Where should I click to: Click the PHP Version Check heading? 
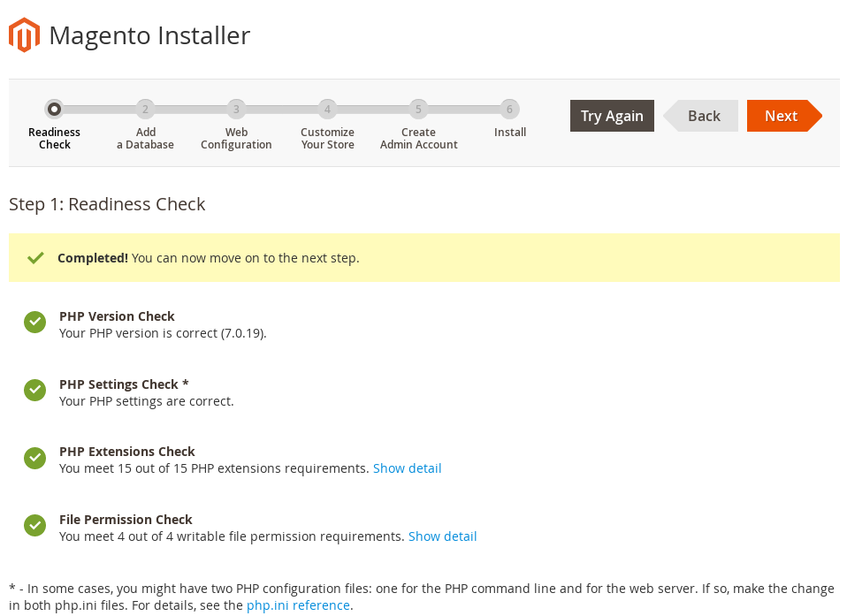coord(117,316)
